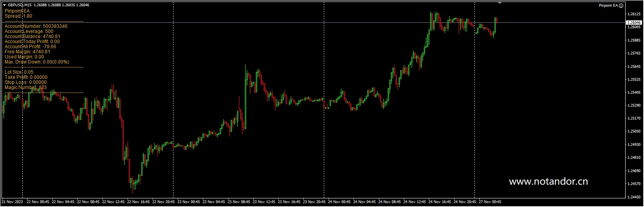Image resolution: width=644 pixels, height=207 pixels.
Task: Select the Lot Size: 0.05 line
Action: (x=19, y=72)
